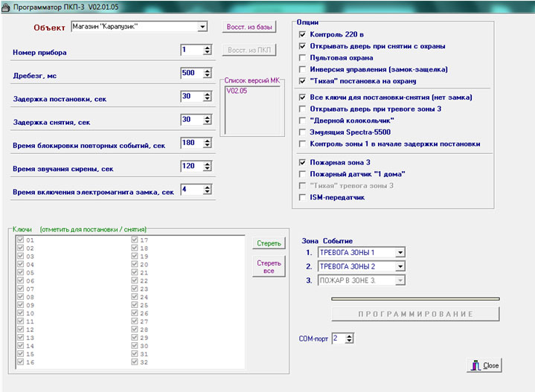Use the Задержка снятия spinner arrows
Viewport: 535px width, 392px height.
pos(207,120)
